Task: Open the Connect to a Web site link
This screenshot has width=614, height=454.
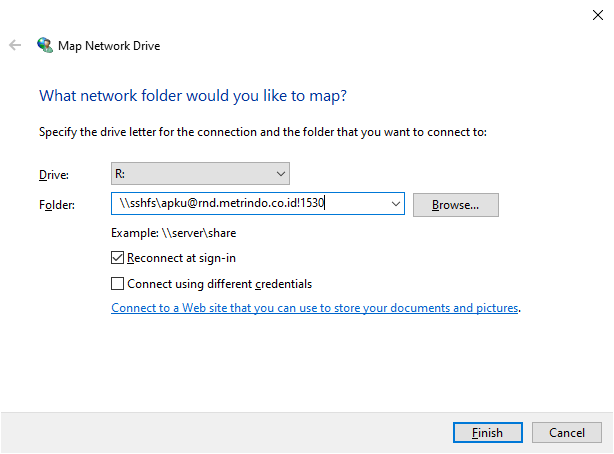Action: [315, 308]
